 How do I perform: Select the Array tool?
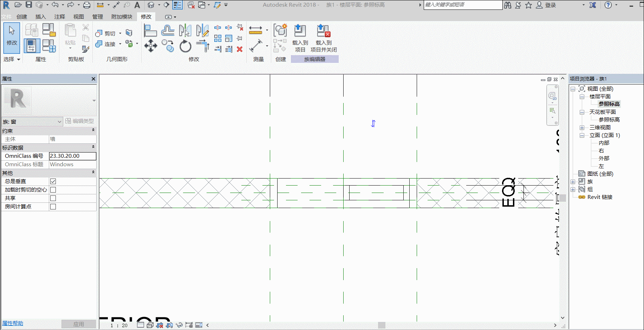pyautogui.click(x=218, y=38)
